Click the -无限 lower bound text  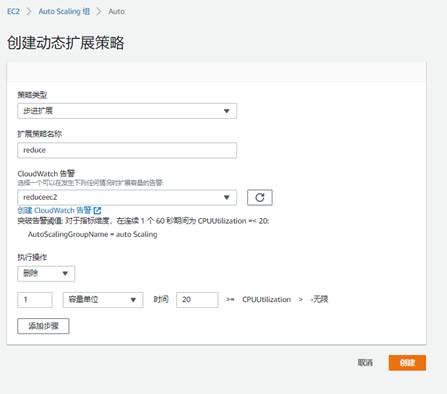tap(319, 299)
